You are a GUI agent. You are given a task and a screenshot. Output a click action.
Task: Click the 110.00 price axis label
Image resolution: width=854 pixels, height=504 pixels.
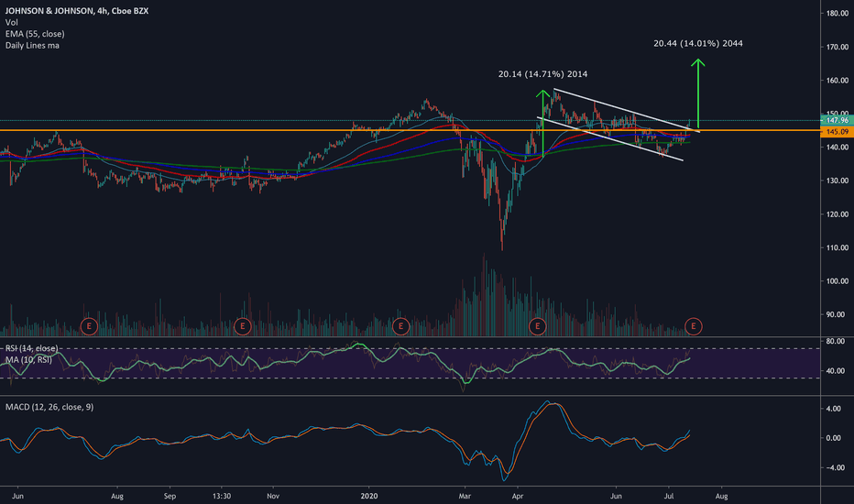(x=838, y=247)
